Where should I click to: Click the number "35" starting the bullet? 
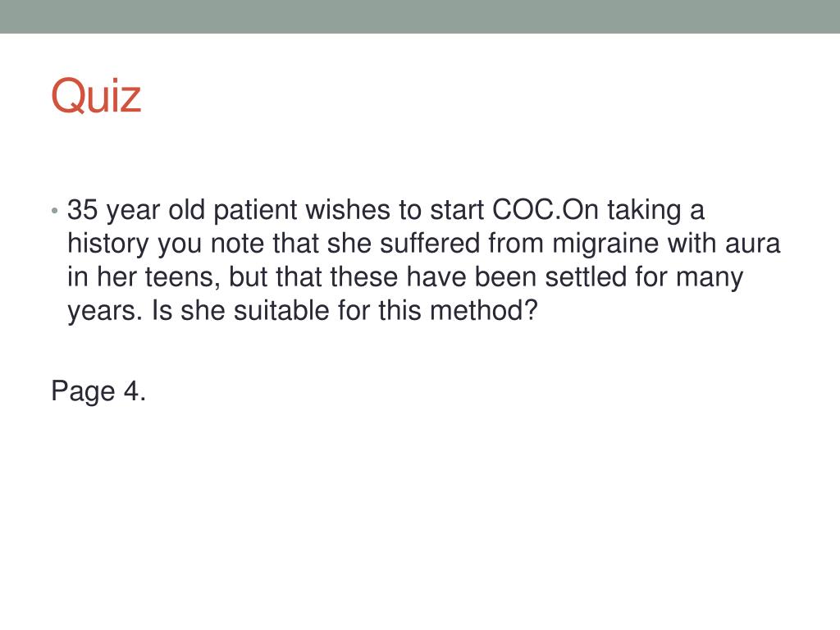point(83,209)
